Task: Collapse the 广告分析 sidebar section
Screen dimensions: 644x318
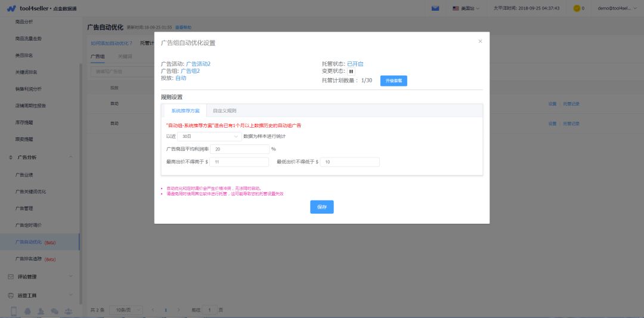Action: 71,157
